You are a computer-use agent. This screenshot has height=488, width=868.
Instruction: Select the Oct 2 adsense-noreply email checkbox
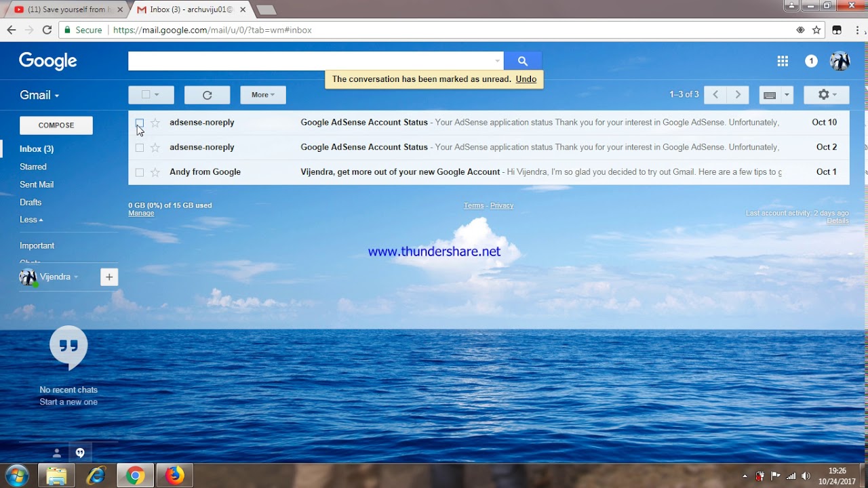[x=140, y=147]
